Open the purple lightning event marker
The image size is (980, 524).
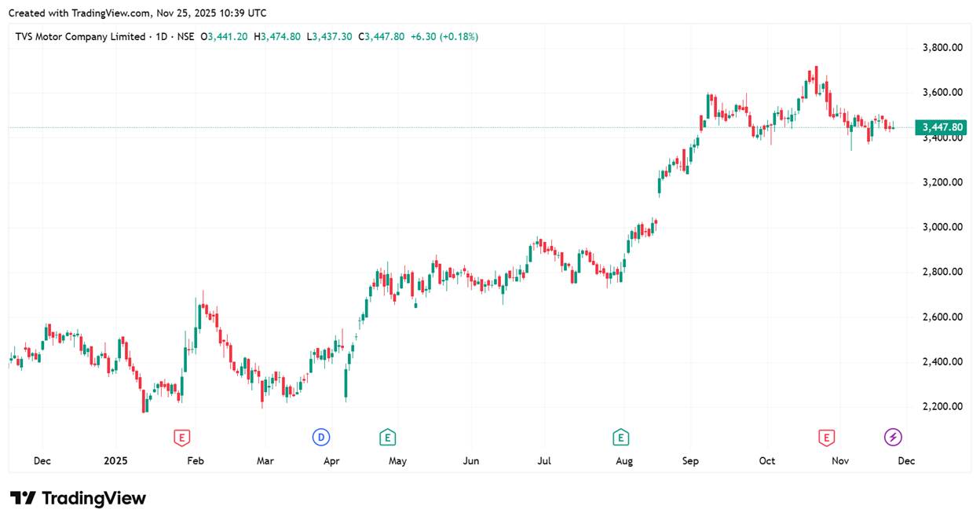pyautogui.click(x=893, y=437)
